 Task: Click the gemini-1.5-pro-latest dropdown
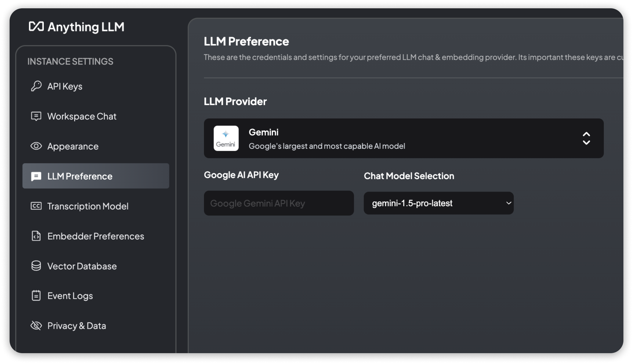[438, 203]
